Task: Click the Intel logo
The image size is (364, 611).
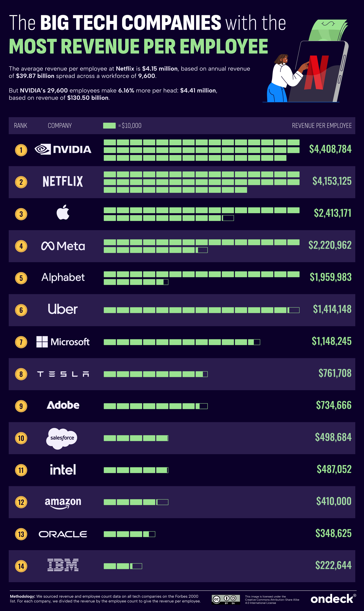Action: (x=63, y=470)
